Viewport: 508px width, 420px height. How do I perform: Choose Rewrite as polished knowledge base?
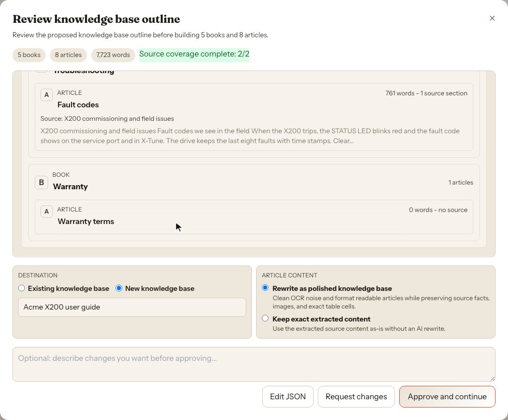(x=265, y=288)
